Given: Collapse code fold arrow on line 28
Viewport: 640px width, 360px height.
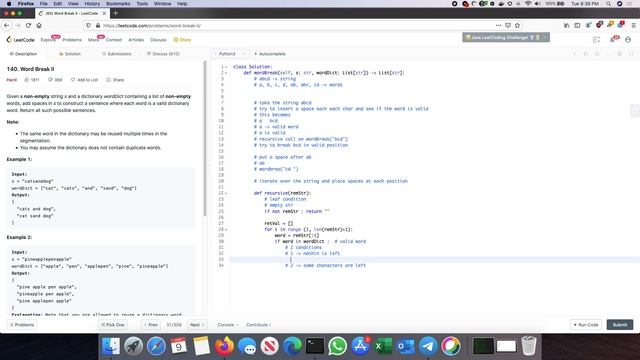Looking at the screenshot, I should click(226, 229).
